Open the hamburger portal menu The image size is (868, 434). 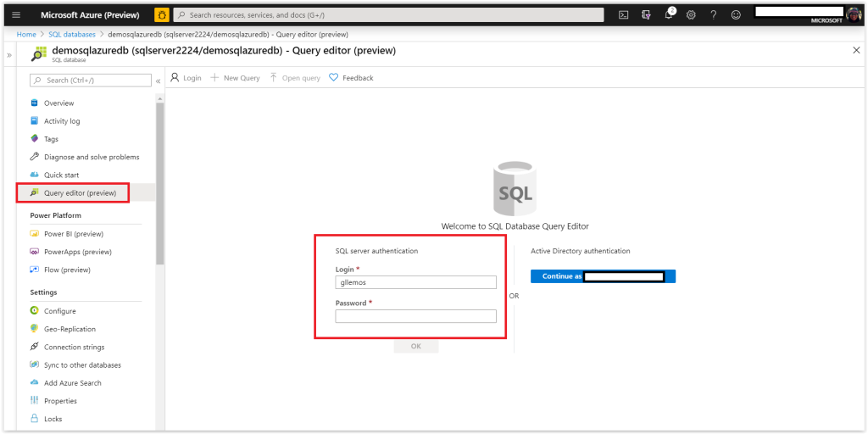pos(15,15)
